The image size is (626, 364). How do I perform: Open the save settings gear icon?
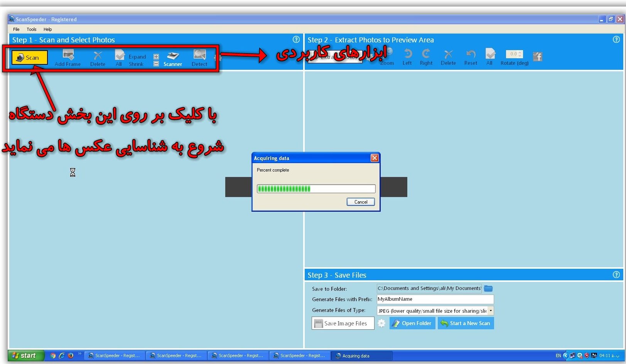click(381, 323)
